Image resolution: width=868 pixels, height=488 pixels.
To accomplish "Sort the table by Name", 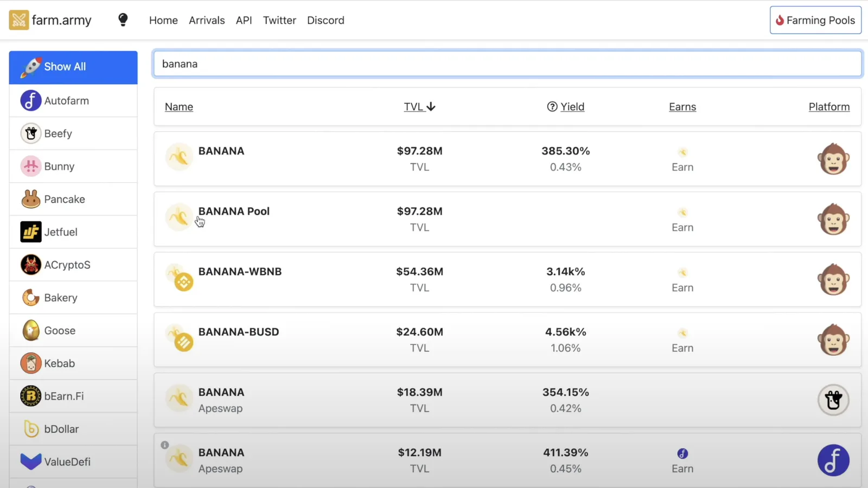I will tap(179, 107).
